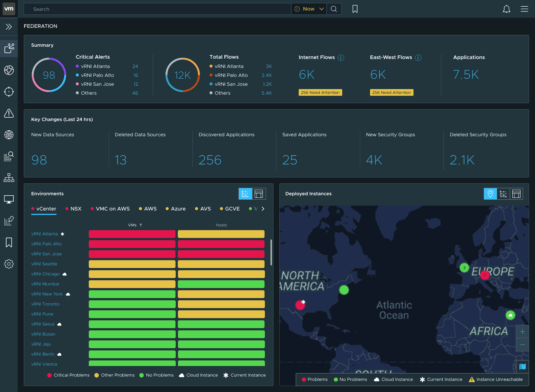Click the 25 Saved Applications value
535x392 pixels.
coord(290,160)
